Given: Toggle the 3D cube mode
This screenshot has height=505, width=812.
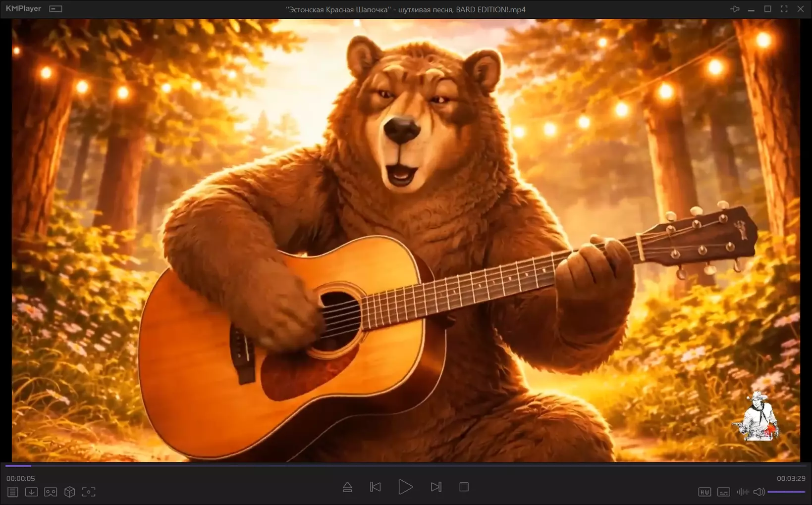Looking at the screenshot, I should click(x=70, y=492).
